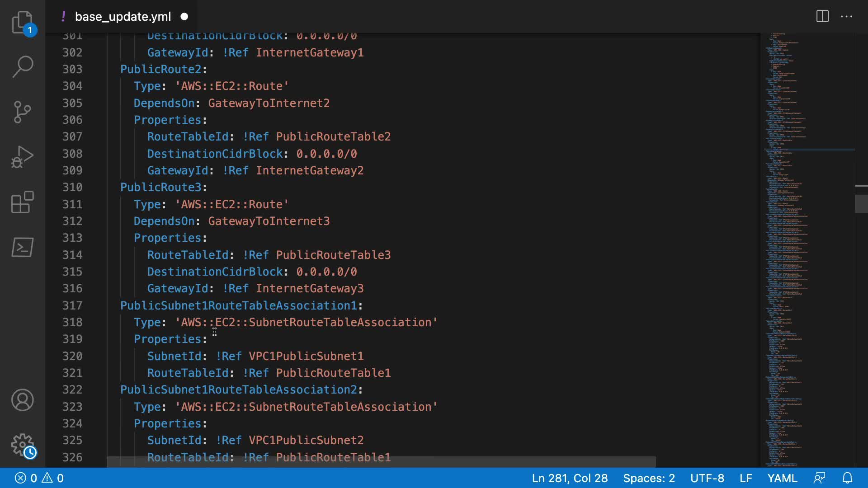Open the Explorer view icon
Viewport: 868px width, 488px height.
pos(22,22)
